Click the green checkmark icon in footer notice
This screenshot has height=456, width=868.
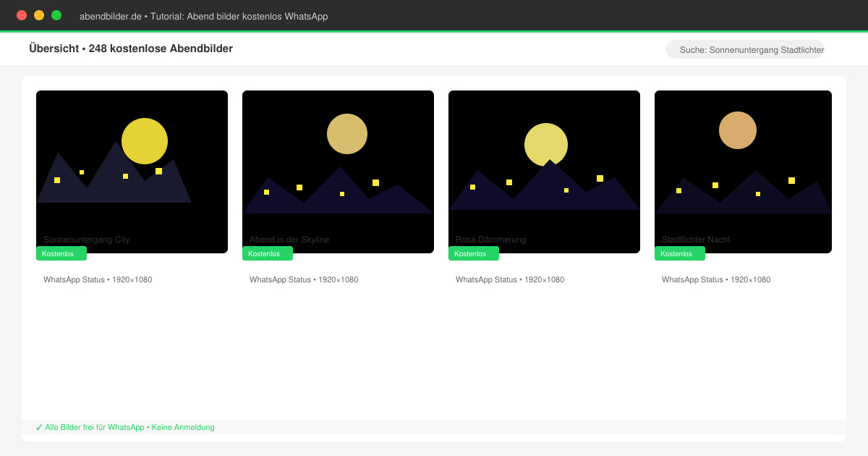pos(39,427)
